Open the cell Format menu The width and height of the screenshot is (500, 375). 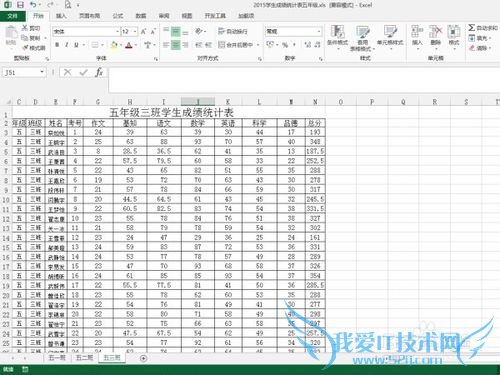point(454,37)
